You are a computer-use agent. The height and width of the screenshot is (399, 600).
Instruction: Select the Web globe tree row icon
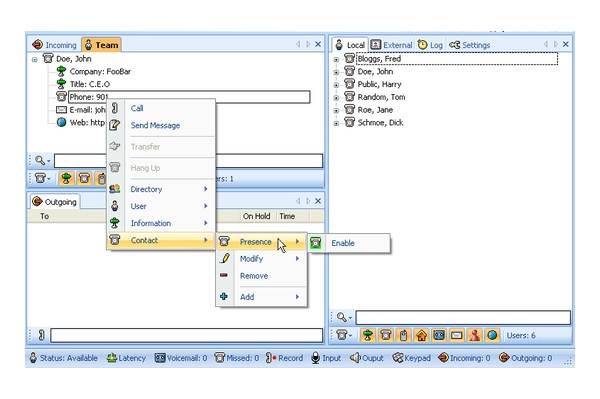pos(61,122)
